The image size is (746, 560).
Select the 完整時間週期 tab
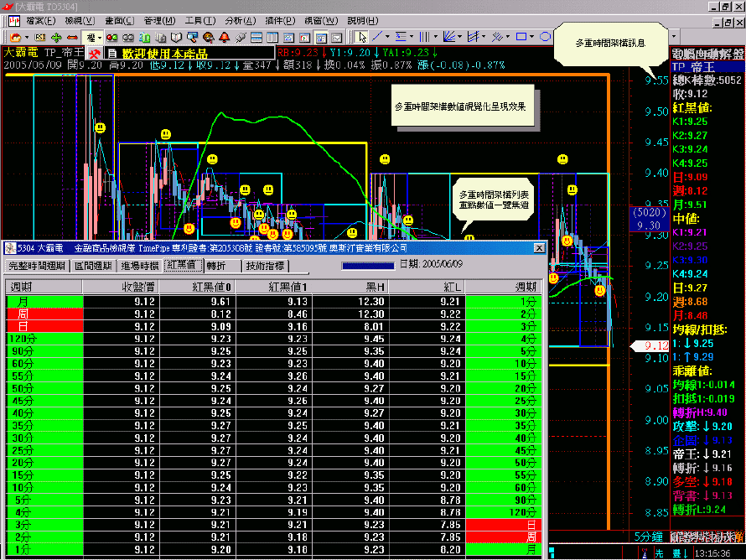coord(36,266)
